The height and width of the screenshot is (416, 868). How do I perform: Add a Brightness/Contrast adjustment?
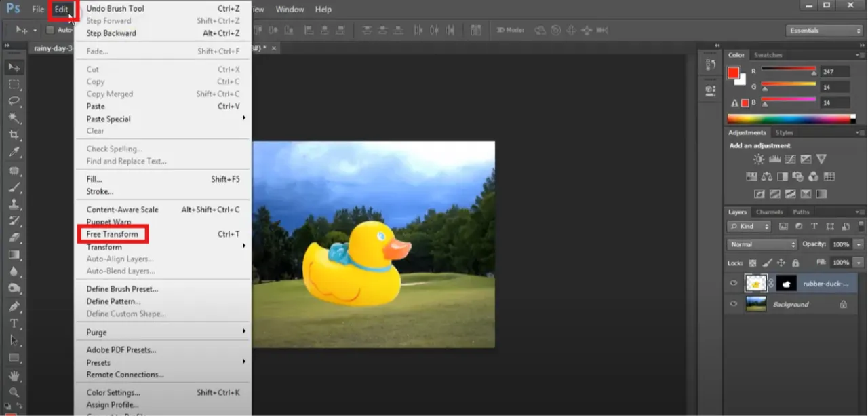point(759,159)
